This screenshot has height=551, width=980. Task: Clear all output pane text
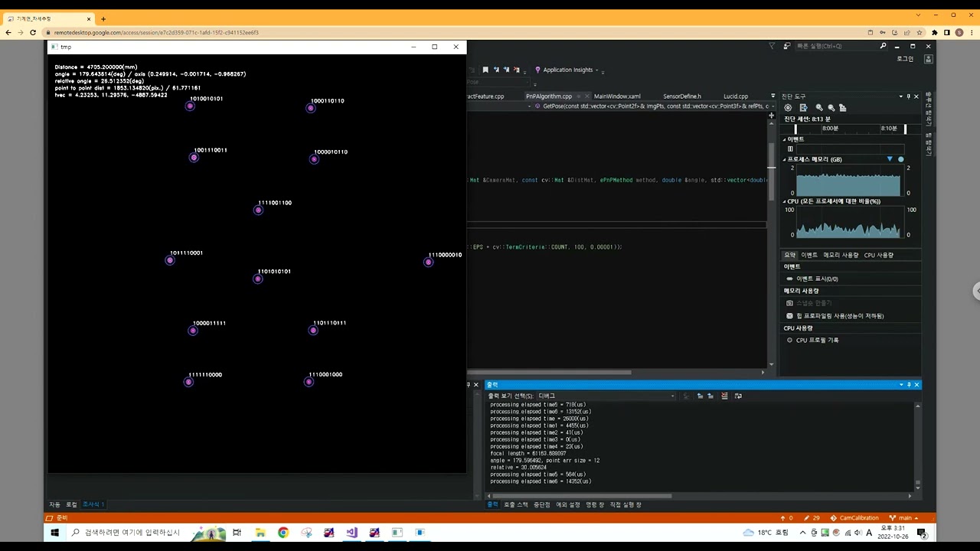724,396
